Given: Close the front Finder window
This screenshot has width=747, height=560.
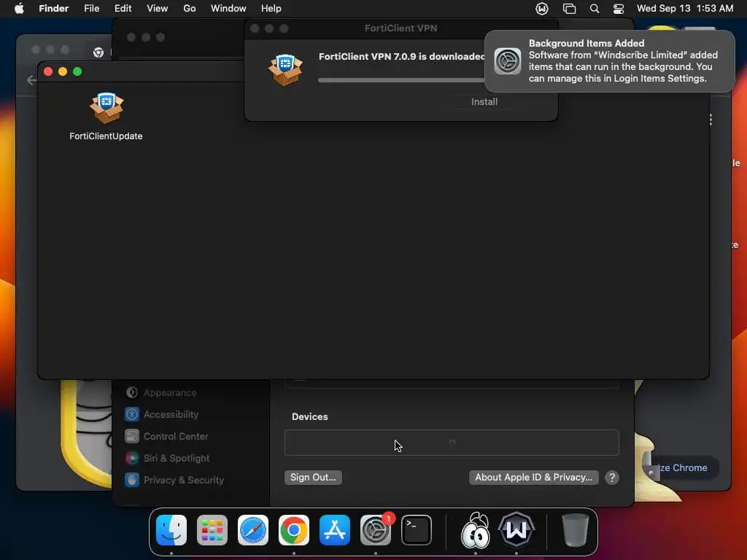Looking at the screenshot, I should [x=48, y=71].
